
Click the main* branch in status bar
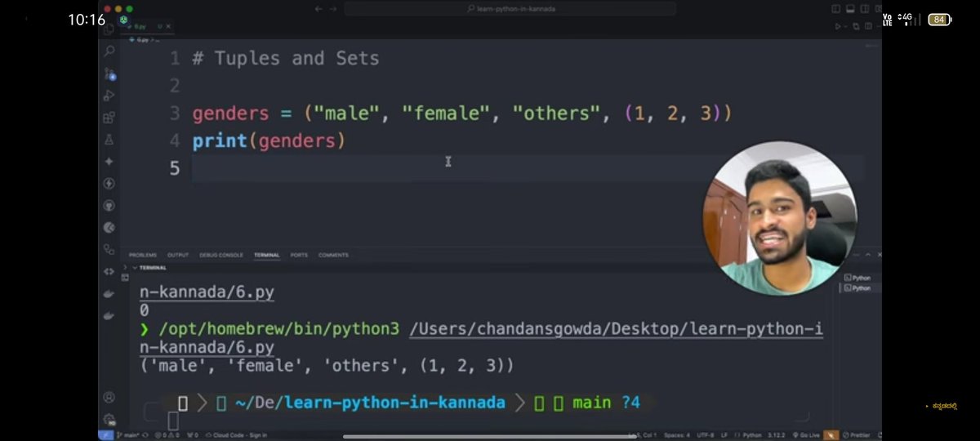coord(127,435)
